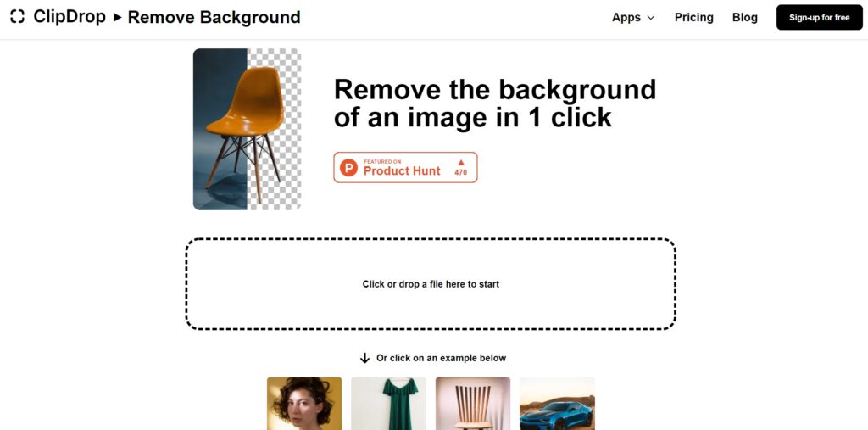868x430 pixels.
Task: Open the Apps menu
Action: point(632,18)
